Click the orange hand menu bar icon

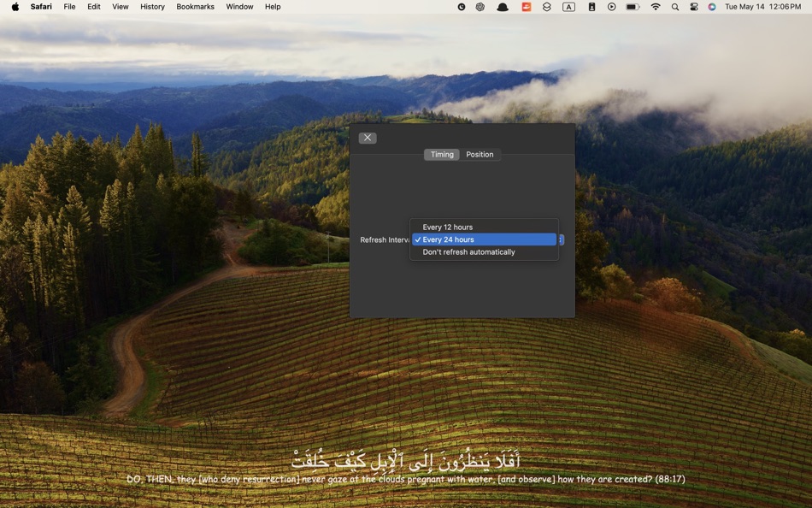527,7
